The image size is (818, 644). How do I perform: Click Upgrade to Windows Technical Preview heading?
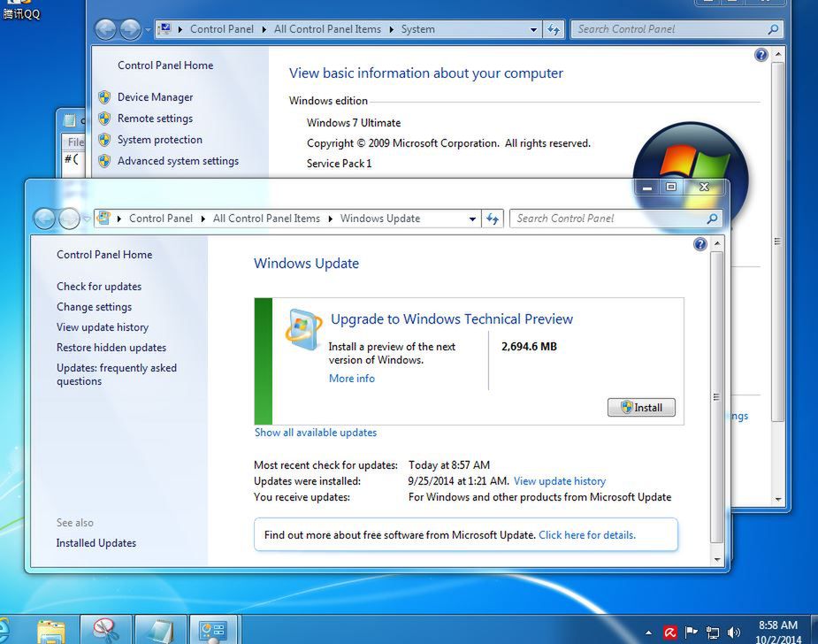pos(452,318)
